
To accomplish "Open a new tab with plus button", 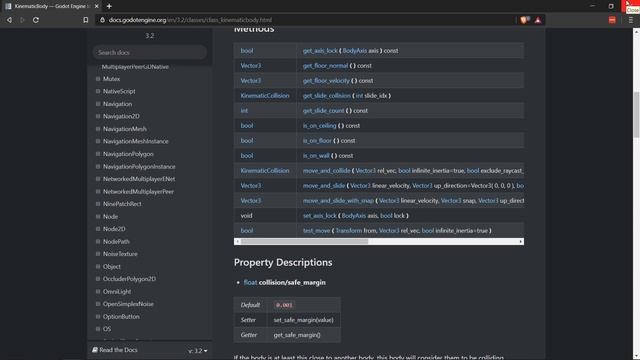I will (x=109, y=6).
